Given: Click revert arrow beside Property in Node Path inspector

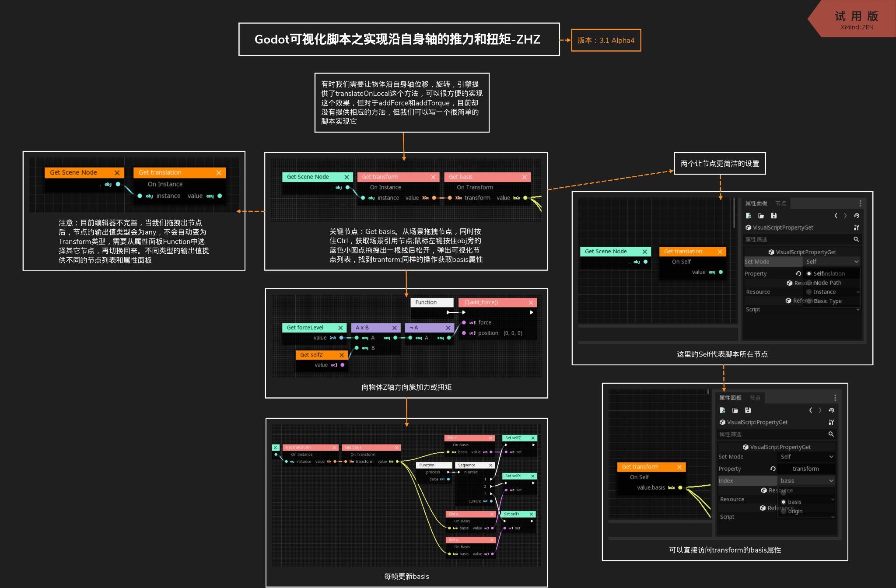Looking at the screenshot, I should [798, 273].
